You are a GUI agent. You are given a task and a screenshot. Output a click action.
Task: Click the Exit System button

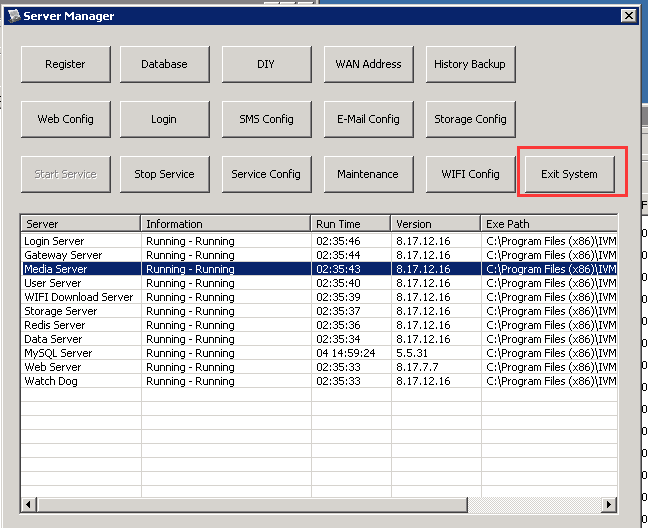(x=569, y=174)
